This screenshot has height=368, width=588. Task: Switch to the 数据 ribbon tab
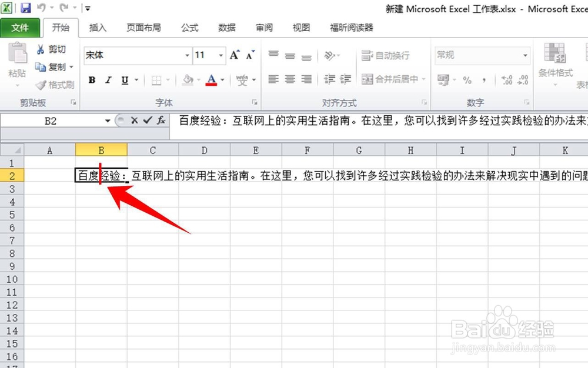tap(226, 27)
